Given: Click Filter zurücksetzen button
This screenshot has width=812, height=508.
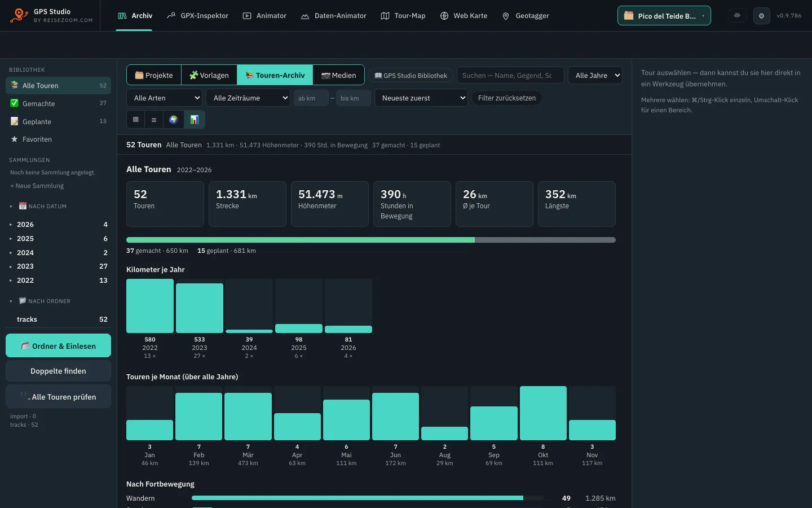Looking at the screenshot, I should click(507, 98).
